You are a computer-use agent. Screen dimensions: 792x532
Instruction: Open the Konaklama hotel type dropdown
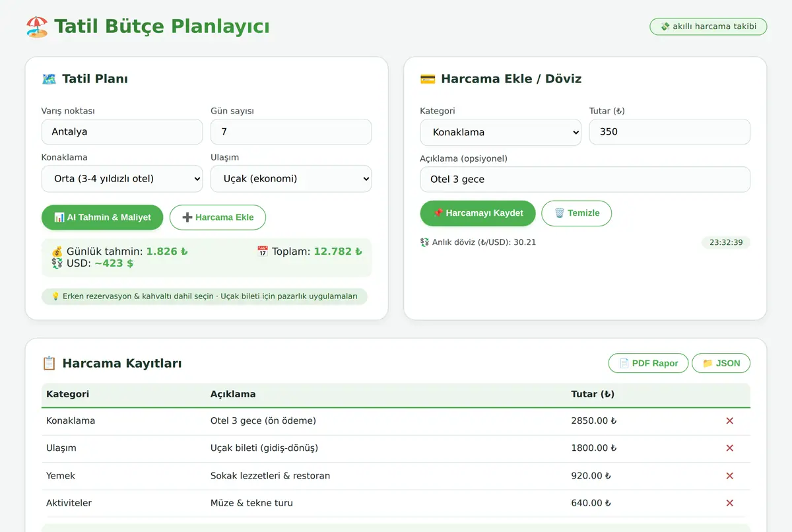click(122, 179)
